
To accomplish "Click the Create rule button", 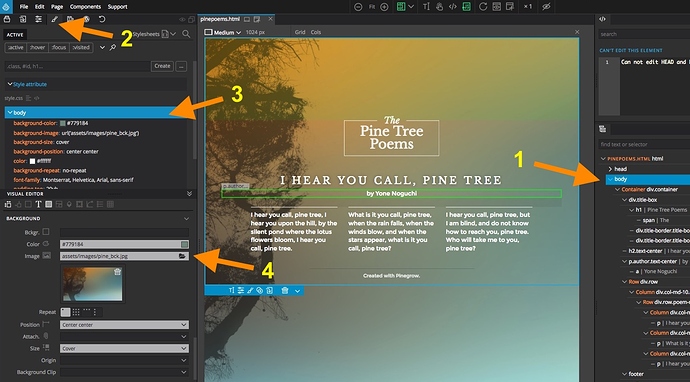I will (x=162, y=66).
